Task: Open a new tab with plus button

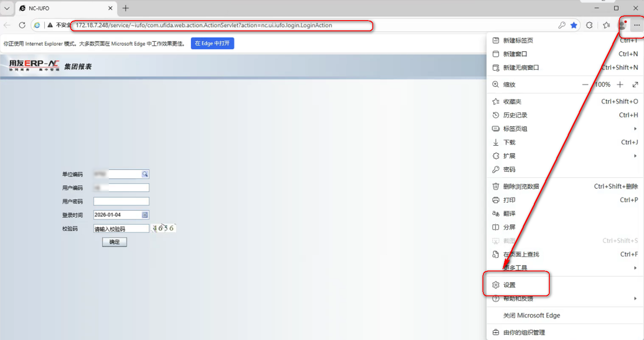Action: pos(126,8)
